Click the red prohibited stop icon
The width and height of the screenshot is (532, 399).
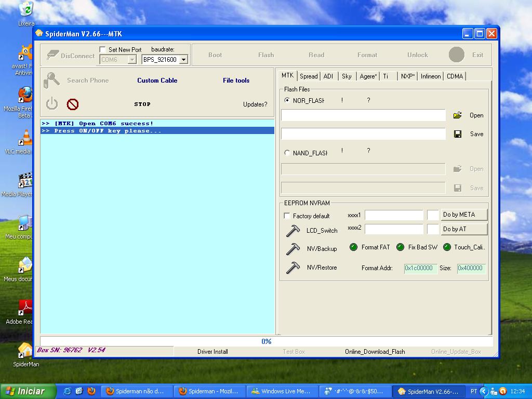coord(73,104)
